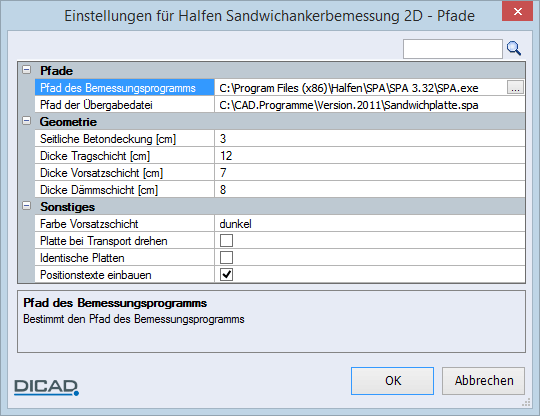Click the Abbrechen button
Image resolution: width=540 pixels, height=416 pixels.
click(x=484, y=381)
